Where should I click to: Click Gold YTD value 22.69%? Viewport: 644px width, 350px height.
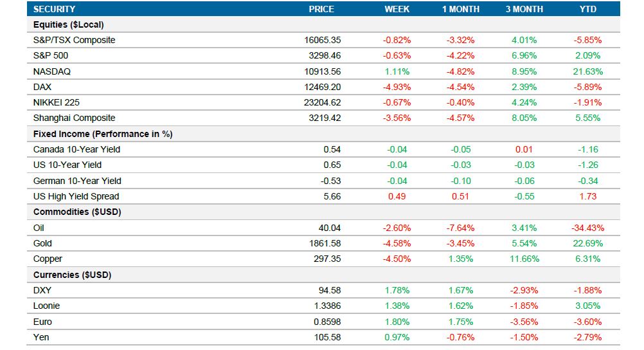(587, 243)
